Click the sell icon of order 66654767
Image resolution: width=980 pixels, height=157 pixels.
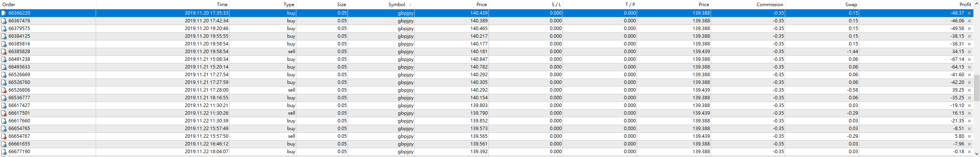(4, 136)
